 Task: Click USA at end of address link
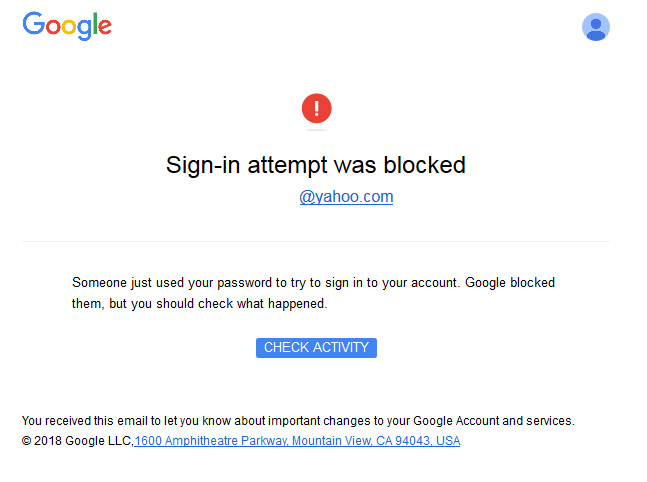pos(448,441)
